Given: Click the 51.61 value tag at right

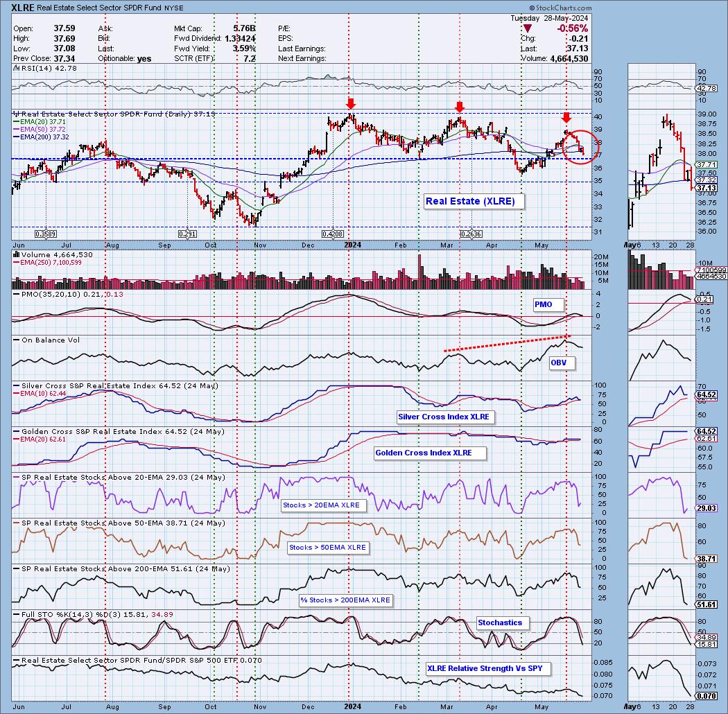Looking at the screenshot, I should (x=707, y=604).
